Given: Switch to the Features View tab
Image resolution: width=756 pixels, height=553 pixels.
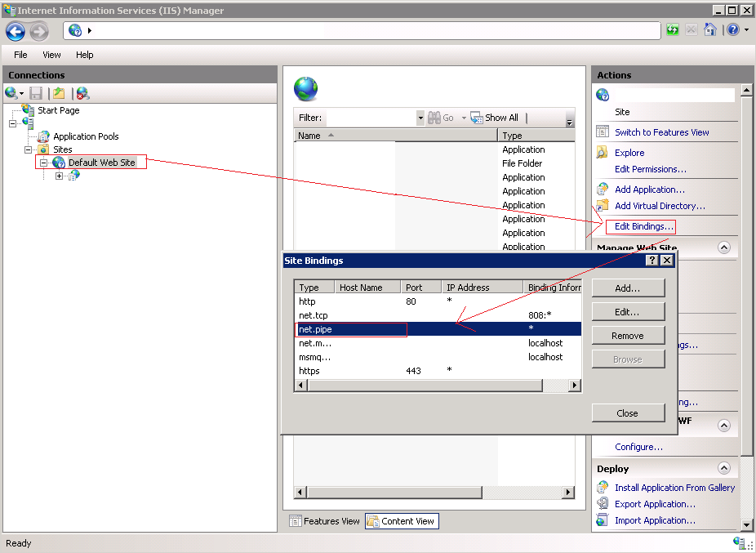Looking at the screenshot, I should (324, 521).
